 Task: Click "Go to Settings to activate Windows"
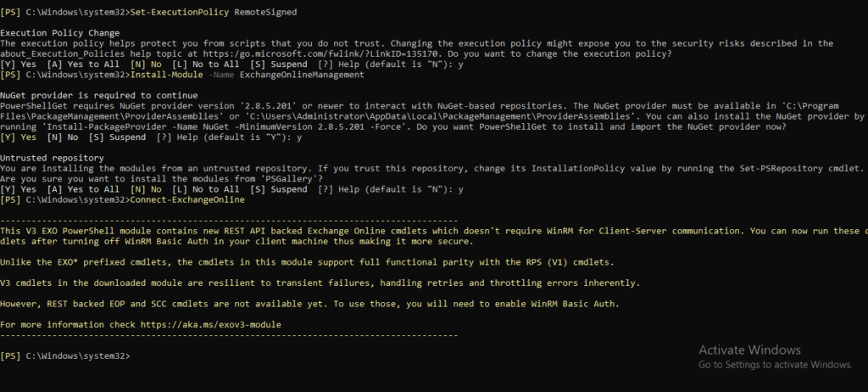[x=775, y=365]
